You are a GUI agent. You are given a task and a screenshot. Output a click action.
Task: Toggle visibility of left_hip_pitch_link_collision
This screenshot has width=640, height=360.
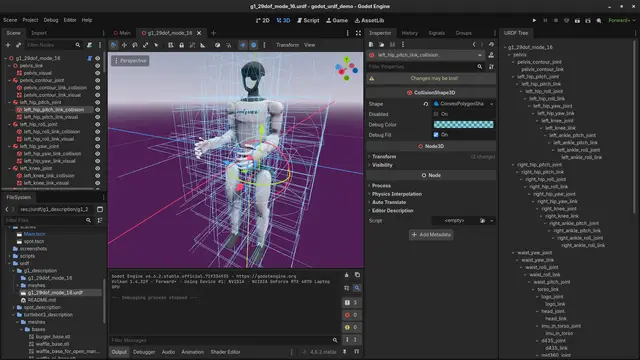click(98, 110)
